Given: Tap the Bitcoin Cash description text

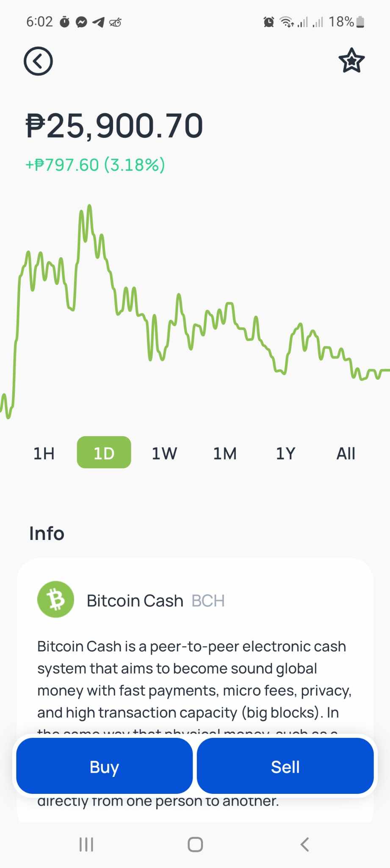Looking at the screenshot, I should [194, 679].
